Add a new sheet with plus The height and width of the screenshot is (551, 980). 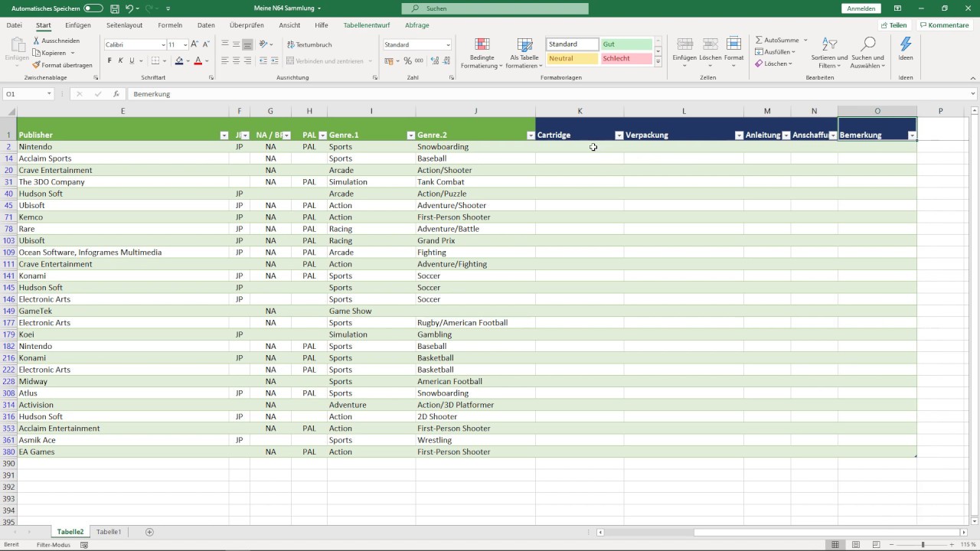(149, 532)
